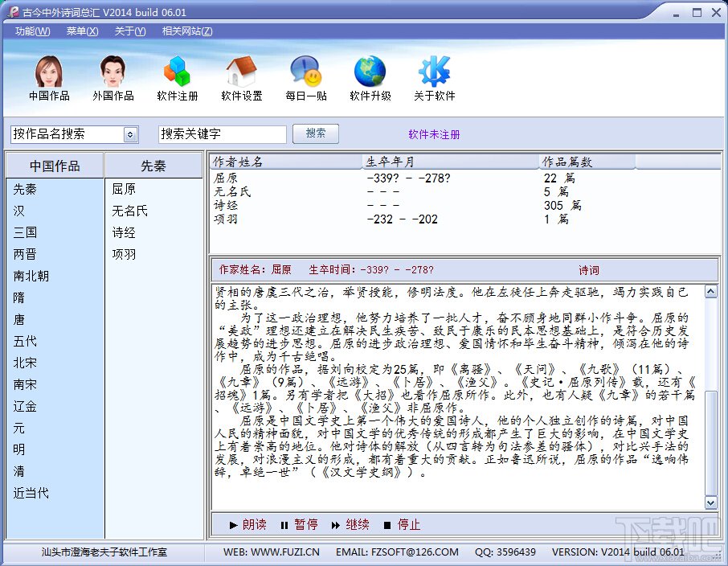The image size is (728, 566).
Task: Select the 无名氏 row in the author table
Action: tap(464, 191)
